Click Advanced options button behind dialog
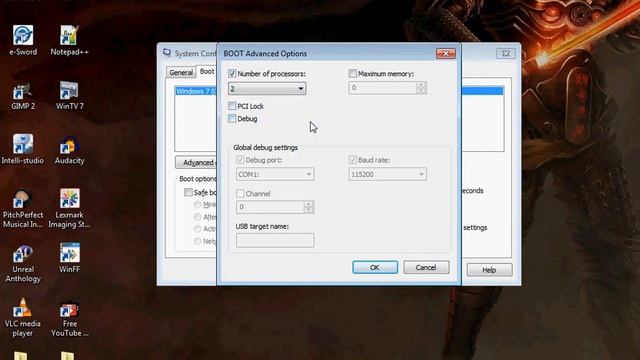Image resolution: width=640 pixels, height=360 pixels. click(x=196, y=162)
